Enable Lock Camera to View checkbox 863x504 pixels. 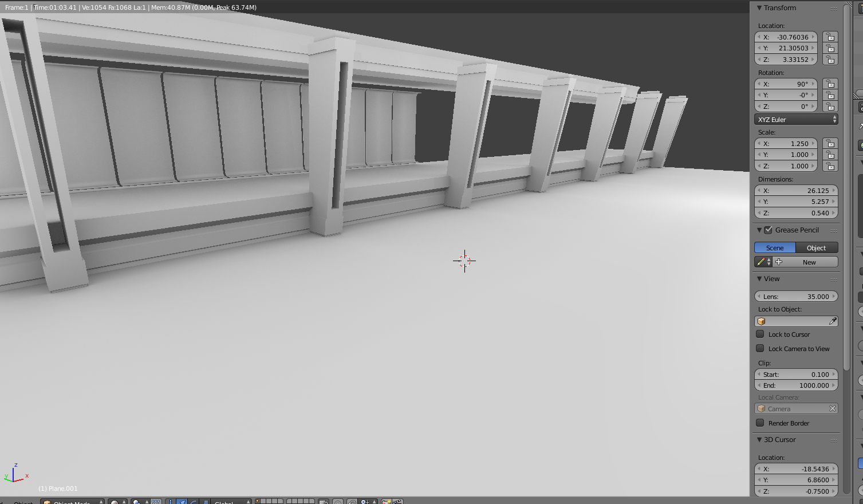click(760, 348)
